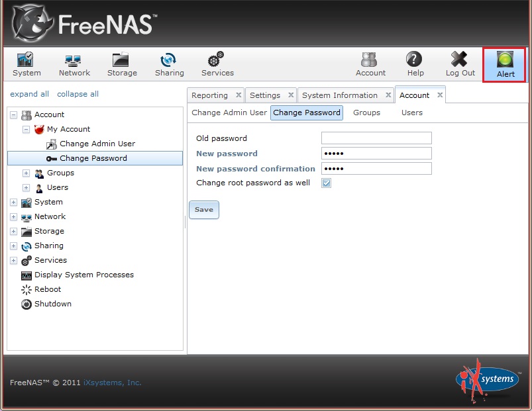Select the My Account label in tree
This screenshot has height=411, width=532.
[x=68, y=129]
